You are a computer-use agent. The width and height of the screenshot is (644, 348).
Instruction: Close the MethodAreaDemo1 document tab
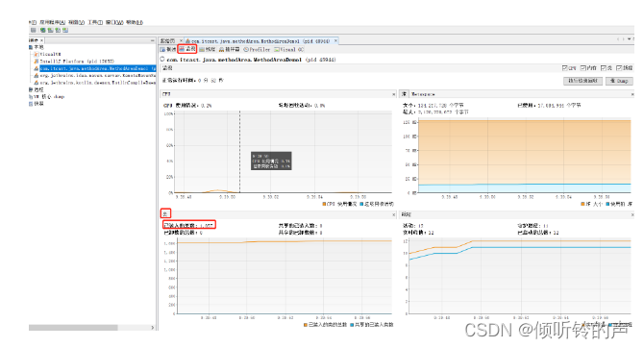[335, 40]
